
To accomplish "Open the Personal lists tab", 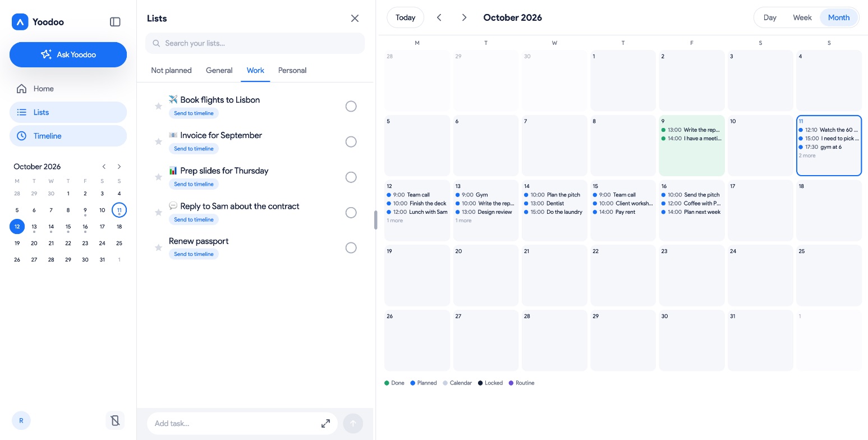I will click(292, 71).
